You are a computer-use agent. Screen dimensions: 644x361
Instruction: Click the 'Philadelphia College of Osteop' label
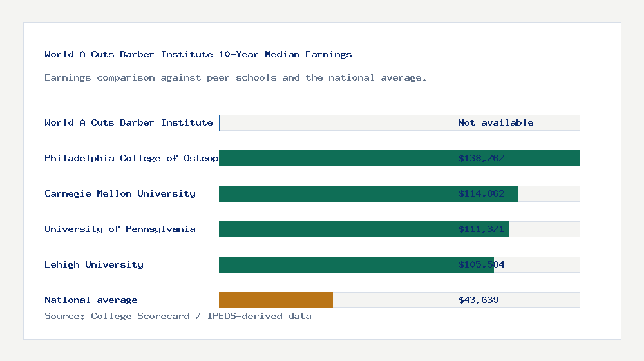[131, 159]
